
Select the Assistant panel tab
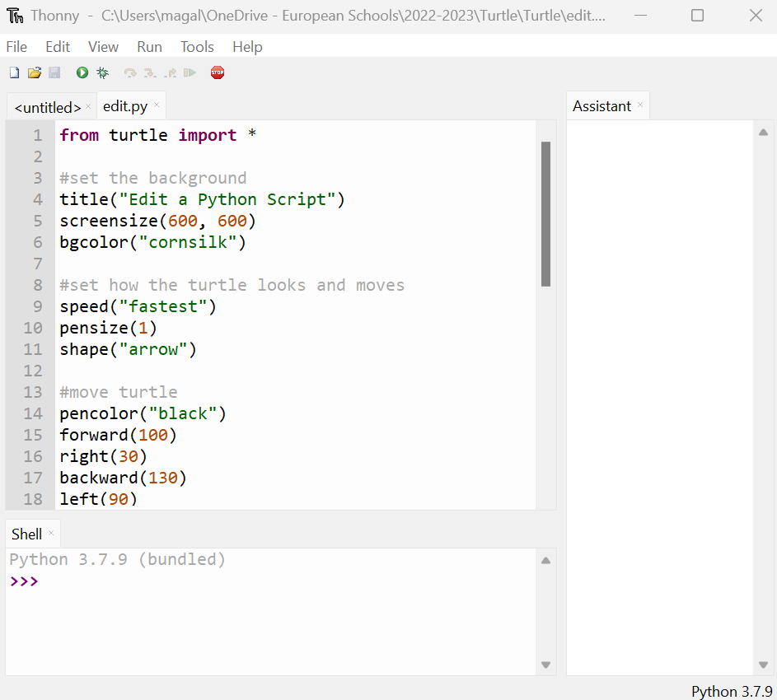pyautogui.click(x=601, y=106)
